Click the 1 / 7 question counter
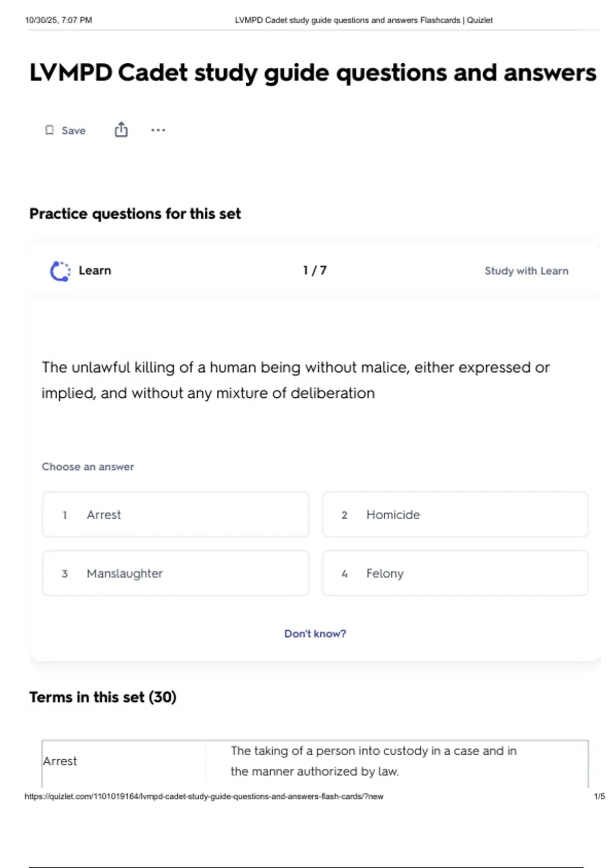This screenshot has width=613, height=868. coord(315,271)
